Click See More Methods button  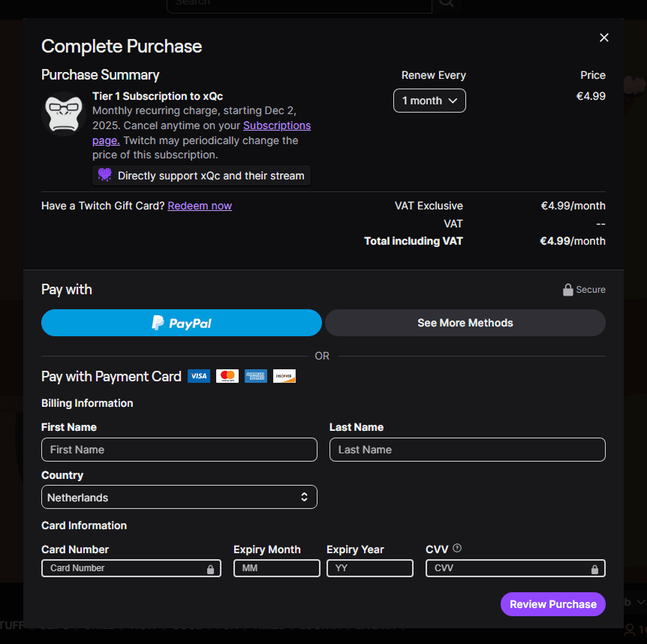point(465,323)
